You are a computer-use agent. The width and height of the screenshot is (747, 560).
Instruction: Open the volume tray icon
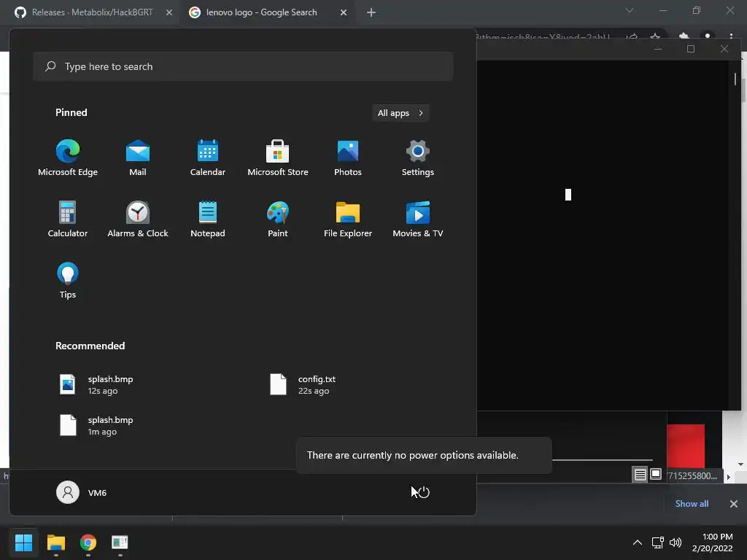[676, 542]
